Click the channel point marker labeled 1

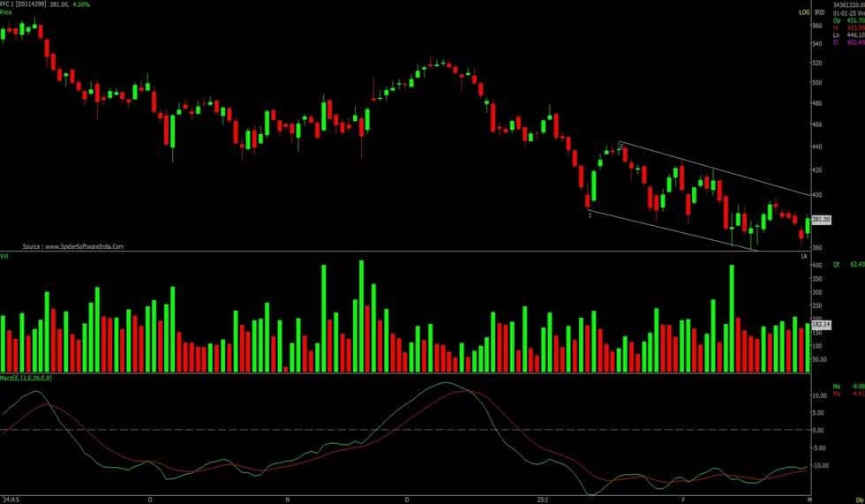589,214
